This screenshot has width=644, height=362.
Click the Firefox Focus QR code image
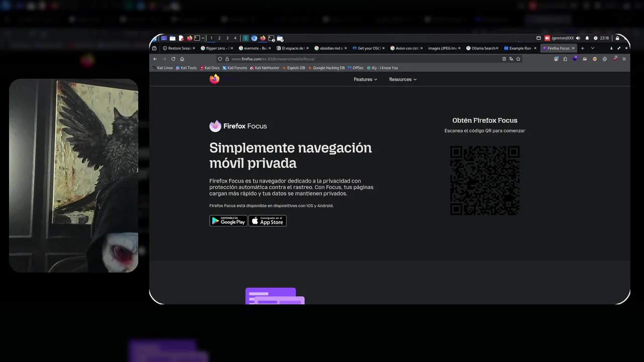485,180
